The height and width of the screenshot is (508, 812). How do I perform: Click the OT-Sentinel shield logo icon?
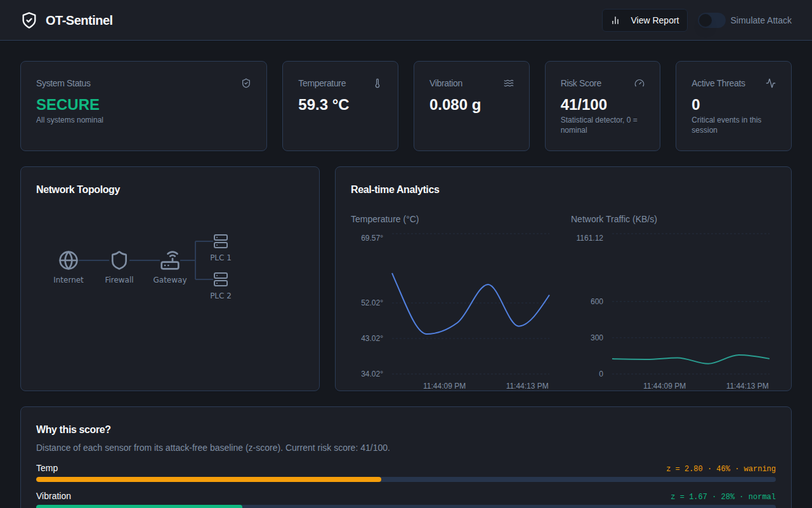pyautogui.click(x=29, y=20)
